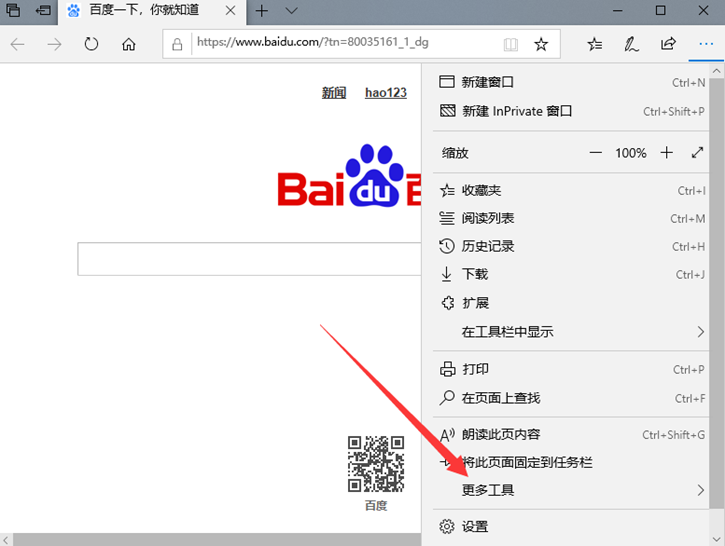This screenshot has height=546, width=725.
Task: Click the add notes pen icon
Action: coord(631,44)
